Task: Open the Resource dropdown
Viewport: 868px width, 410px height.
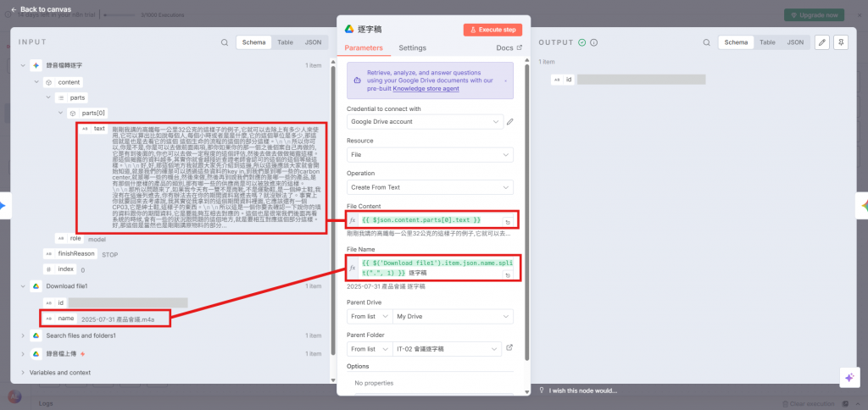Action: [x=430, y=154]
